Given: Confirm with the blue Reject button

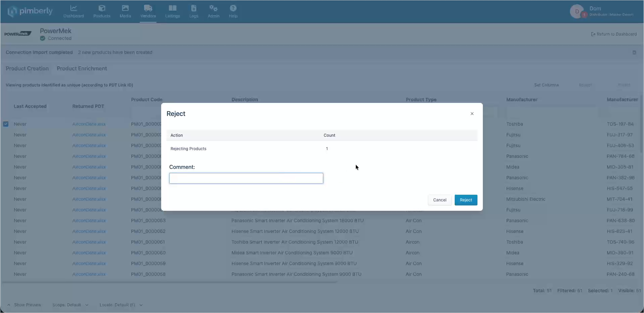Looking at the screenshot, I should point(466,200).
